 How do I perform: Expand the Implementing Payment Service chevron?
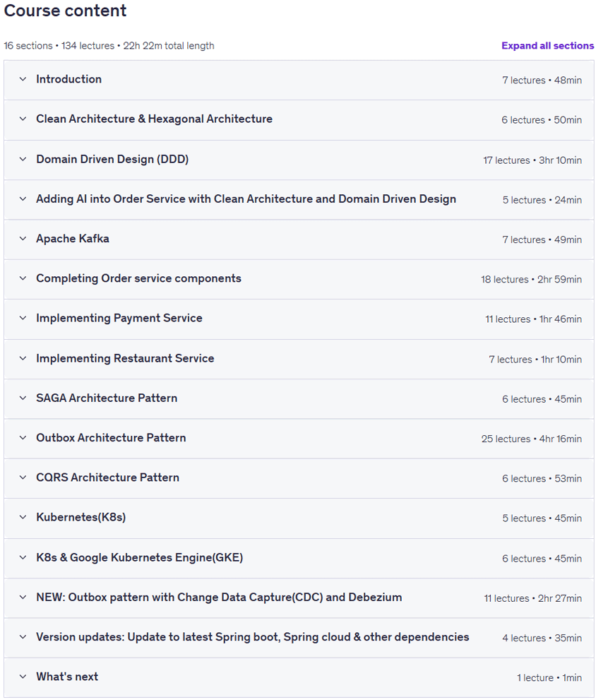point(23,319)
